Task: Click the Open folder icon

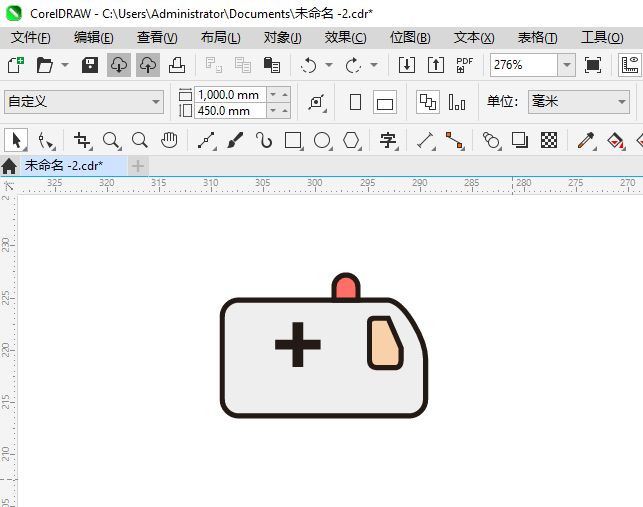Action: (45, 65)
